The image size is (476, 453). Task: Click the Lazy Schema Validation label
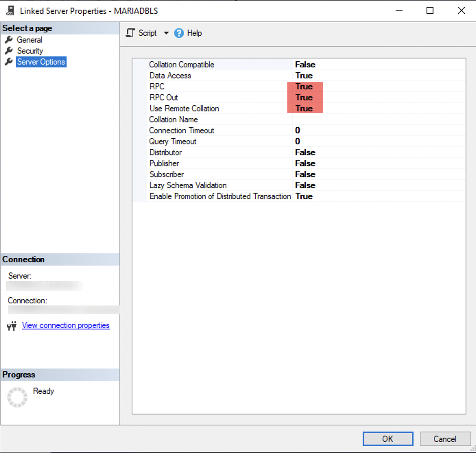188,185
